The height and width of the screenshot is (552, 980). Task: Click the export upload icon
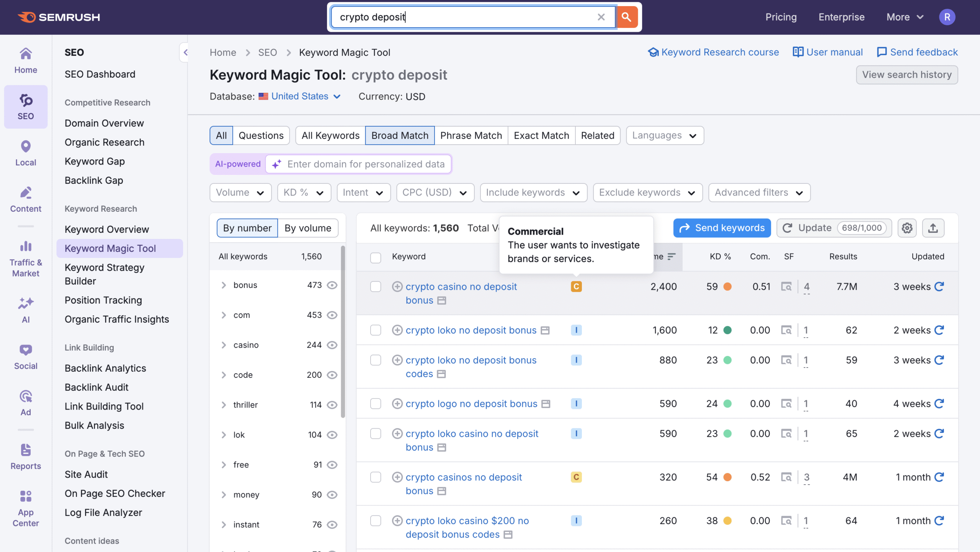tap(933, 228)
